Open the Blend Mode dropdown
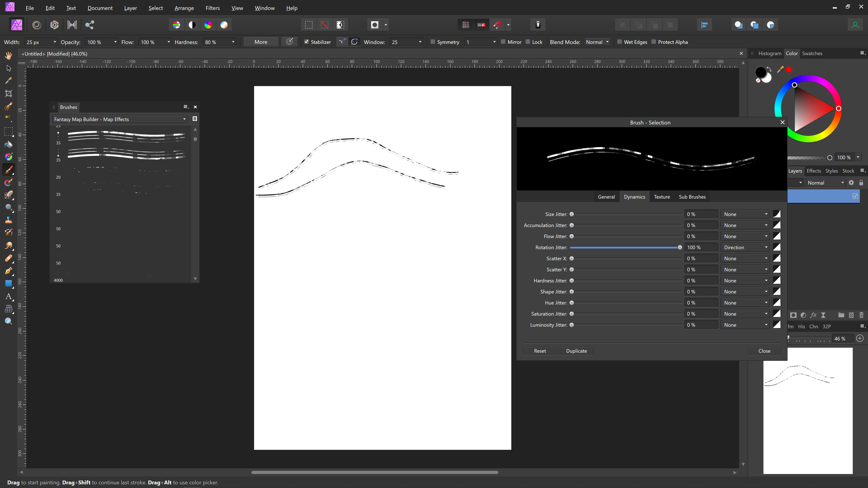This screenshot has width=868, height=488. tap(596, 42)
